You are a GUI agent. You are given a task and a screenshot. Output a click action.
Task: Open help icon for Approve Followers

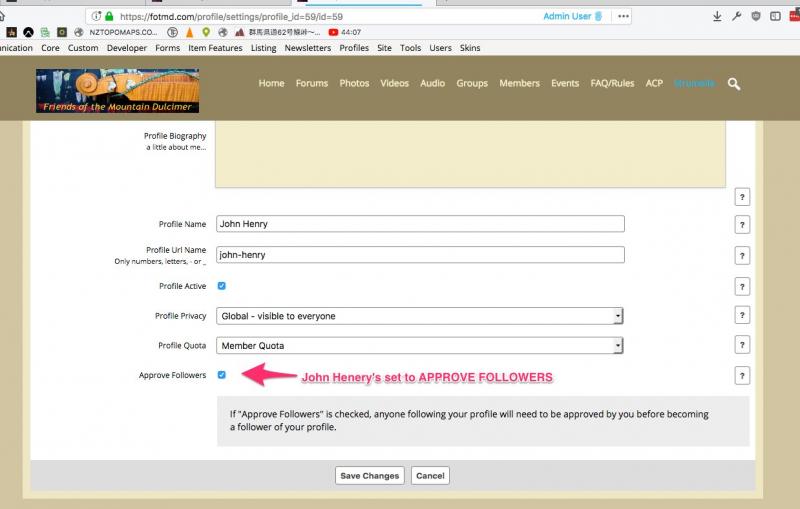click(x=742, y=376)
